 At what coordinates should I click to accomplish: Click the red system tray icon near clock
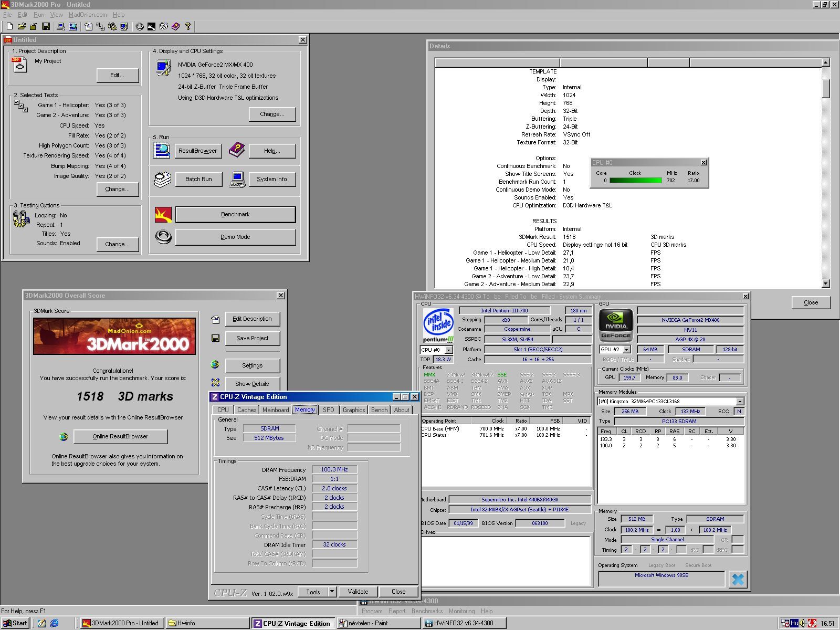812,623
